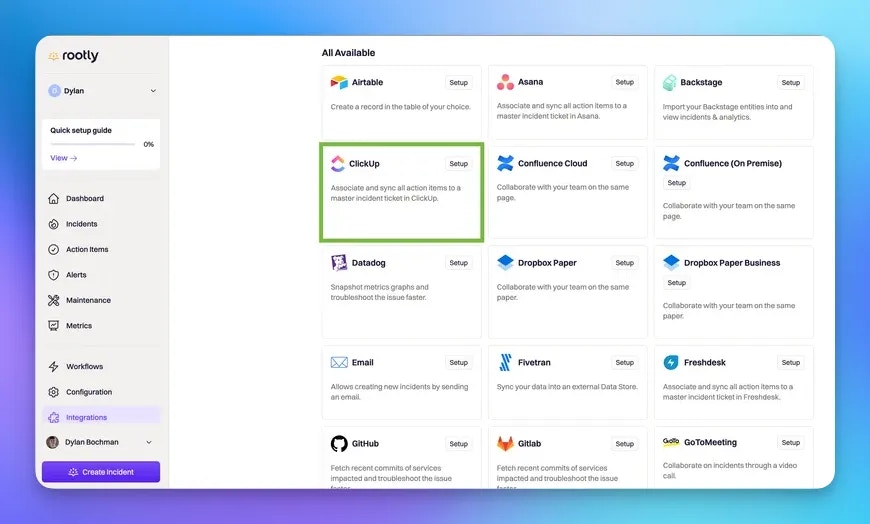Click Setup on the Airtable card
The width and height of the screenshot is (870, 524).
pos(458,82)
